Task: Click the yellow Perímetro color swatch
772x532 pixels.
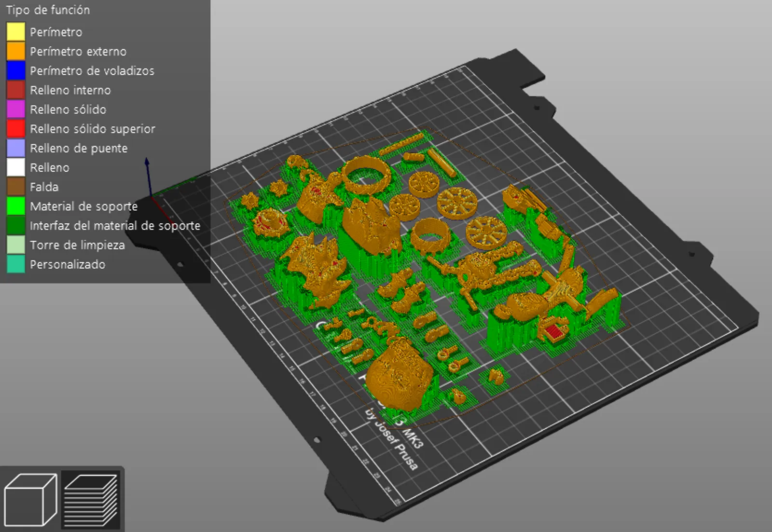Action: click(x=16, y=32)
